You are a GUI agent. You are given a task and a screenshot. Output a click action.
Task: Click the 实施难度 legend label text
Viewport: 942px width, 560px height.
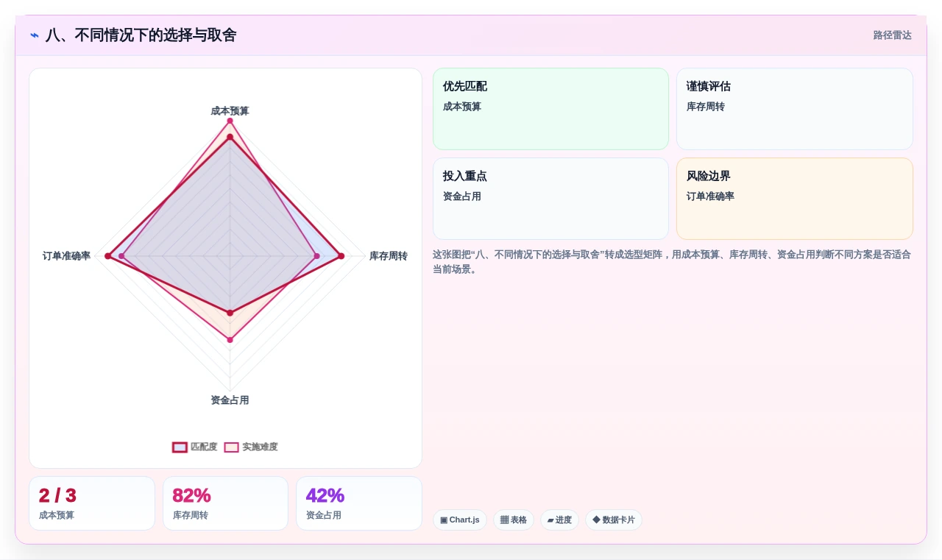pos(260,447)
